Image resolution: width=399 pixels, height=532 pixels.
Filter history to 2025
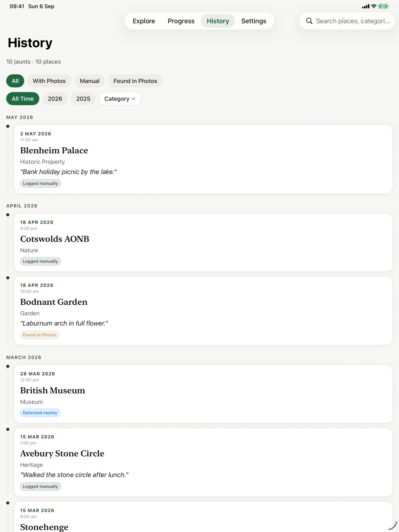click(83, 99)
